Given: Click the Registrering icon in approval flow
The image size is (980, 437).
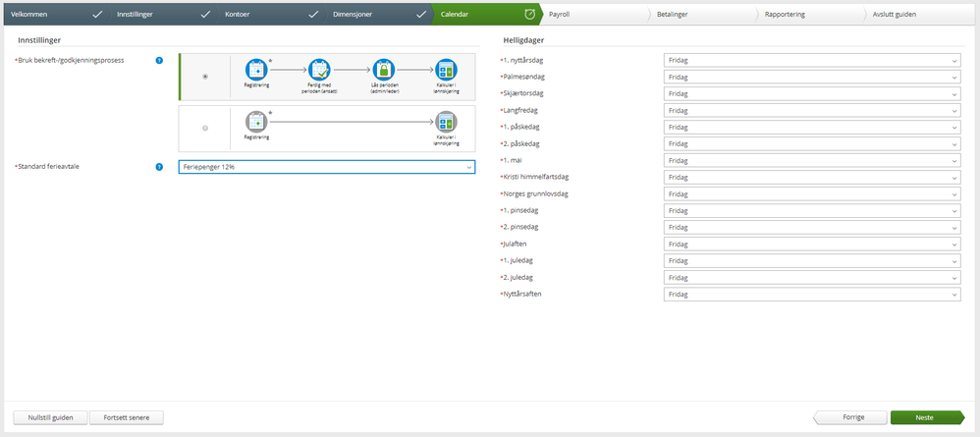Looking at the screenshot, I should click(256, 70).
